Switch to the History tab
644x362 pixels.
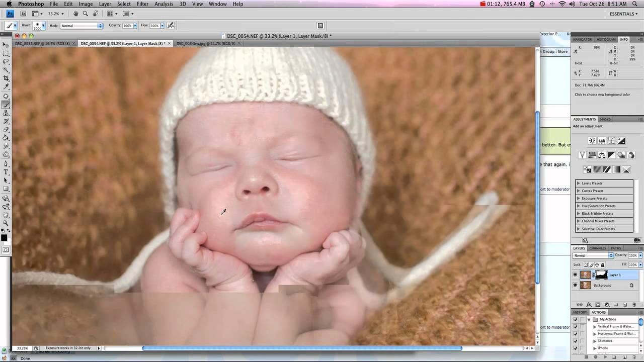click(580, 312)
